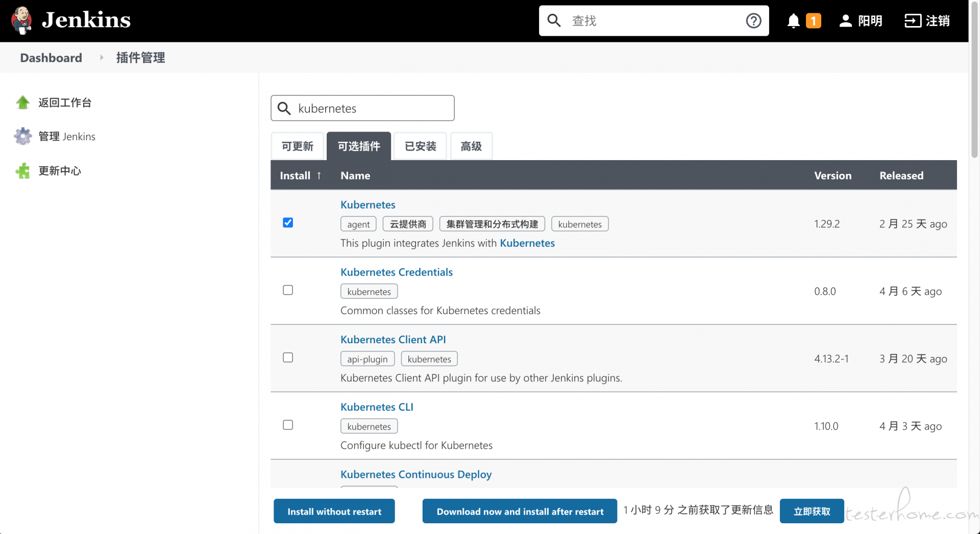Open 更新中心 sidebar link
Image resolution: width=980 pixels, height=534 pixels.
[60, 171]
